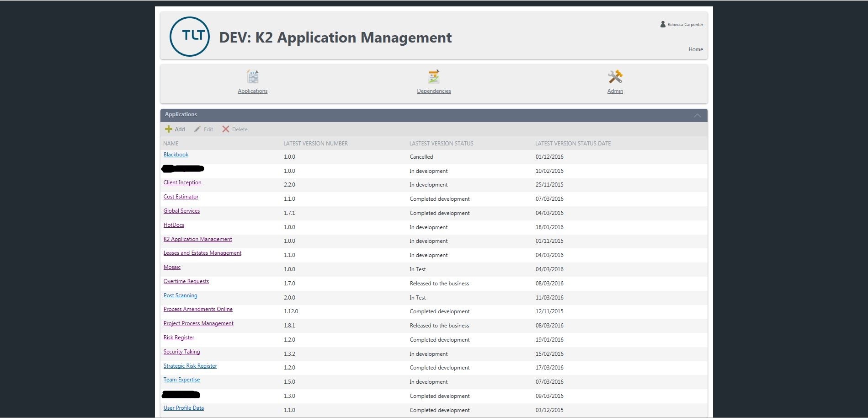Viewport: 868px width, 418px height.
Task: Open the Process Amendments Online link
Action: pos(198,309)
